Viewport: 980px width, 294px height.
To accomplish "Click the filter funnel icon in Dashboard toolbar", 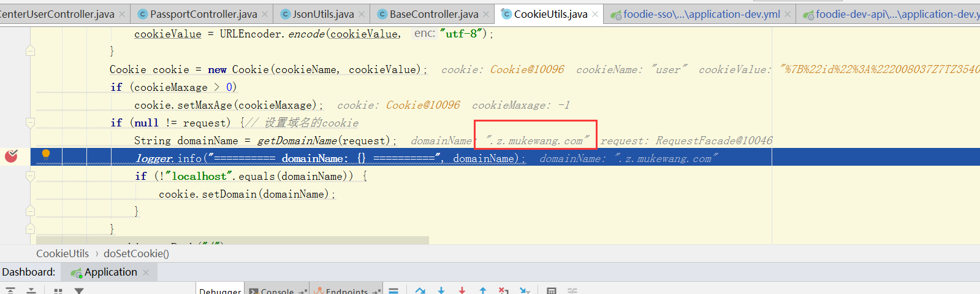I will tap(79, 291).
